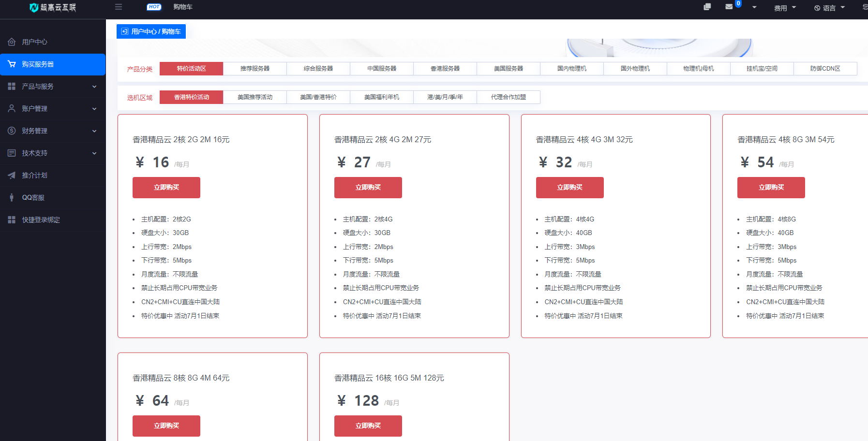Click the globe icon next to 语言
Image resolution: width=868 pixels, height=441 pixels.
tap(817, 8)
